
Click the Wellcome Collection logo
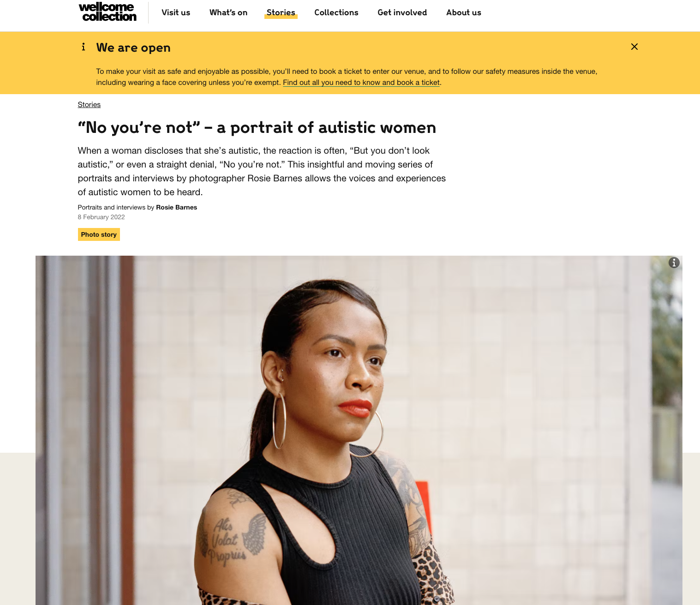point(108,12)
